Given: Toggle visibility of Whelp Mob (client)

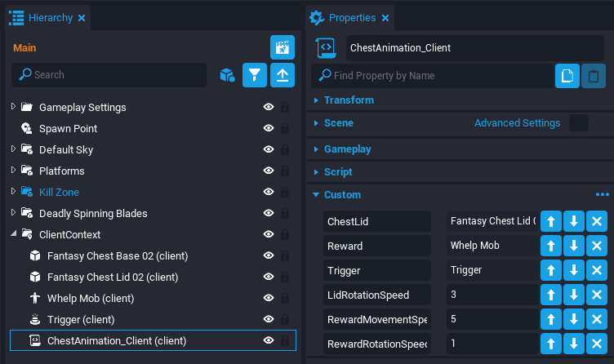Looking at the screenshot, I should [x=268, y=299].
